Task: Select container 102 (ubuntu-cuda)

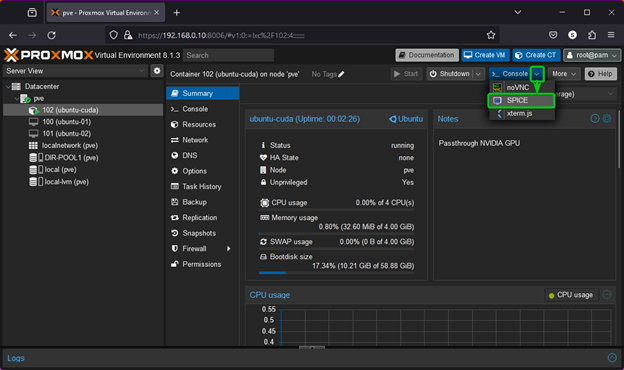Action: point(83,110)
